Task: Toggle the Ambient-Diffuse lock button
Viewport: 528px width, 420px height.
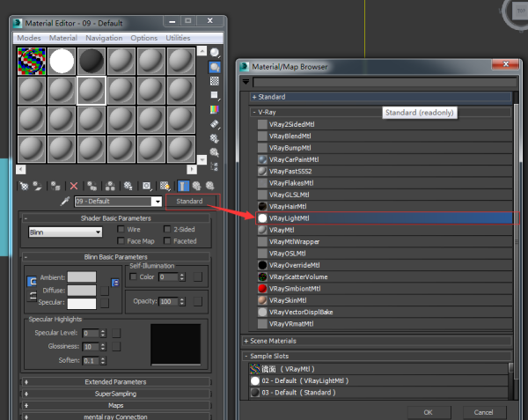Action: coord(32,281)
